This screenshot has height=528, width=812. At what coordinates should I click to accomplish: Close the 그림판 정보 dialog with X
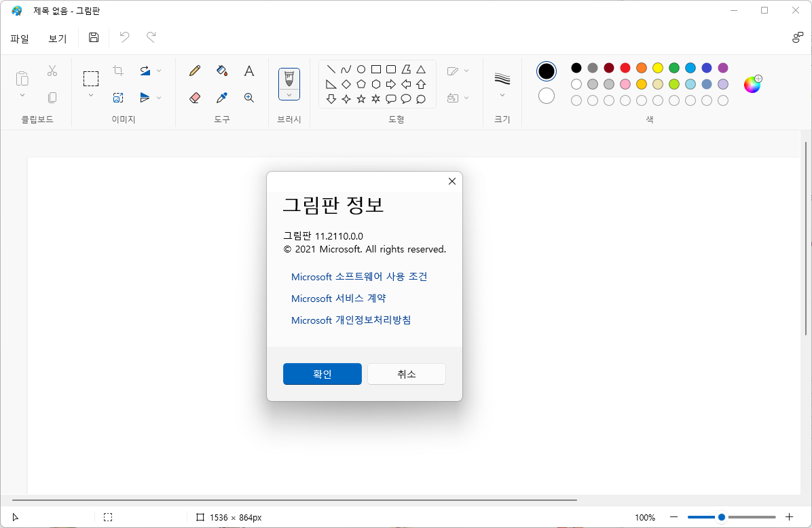click(x=452, y=181)
